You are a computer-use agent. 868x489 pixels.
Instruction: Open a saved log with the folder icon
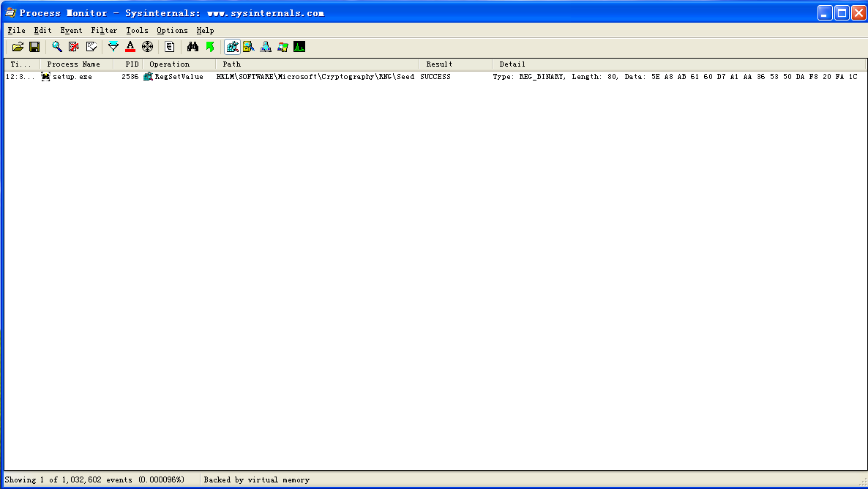(18, 47)
